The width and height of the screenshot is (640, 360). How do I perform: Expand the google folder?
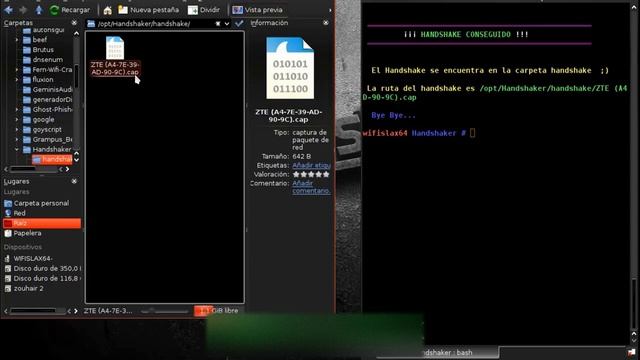coord(17,119)
